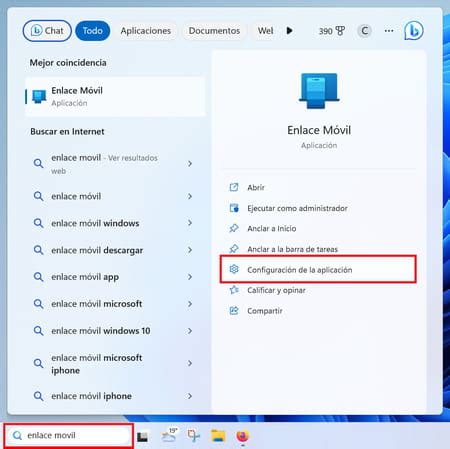The image size is (450, 449).
Task: Select the Wel filter tab
Action: [x=265, y=31]
